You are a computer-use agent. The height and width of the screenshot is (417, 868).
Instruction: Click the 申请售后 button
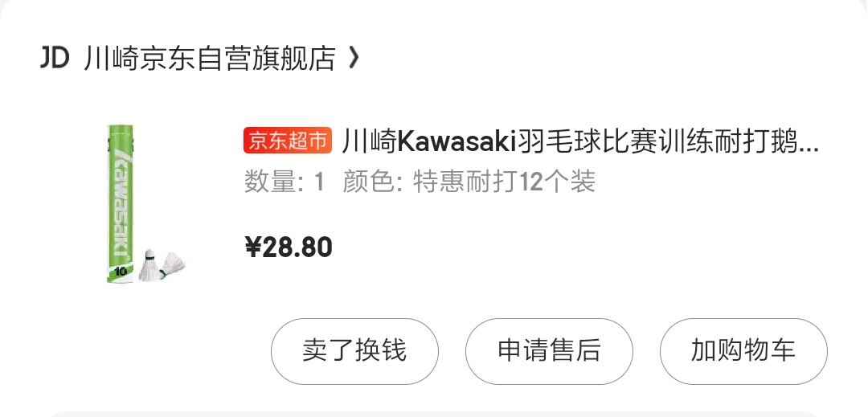coord(549,351)
